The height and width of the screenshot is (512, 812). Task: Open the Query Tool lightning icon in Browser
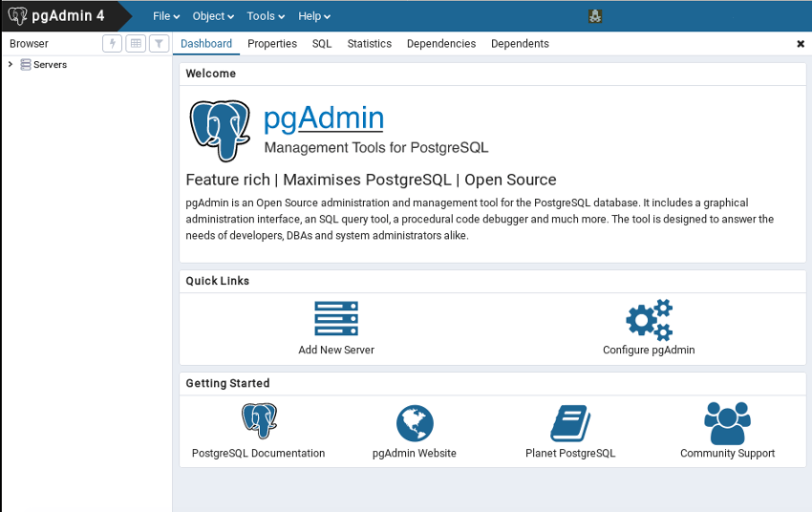pyautogui.click(x=113, y=44)
